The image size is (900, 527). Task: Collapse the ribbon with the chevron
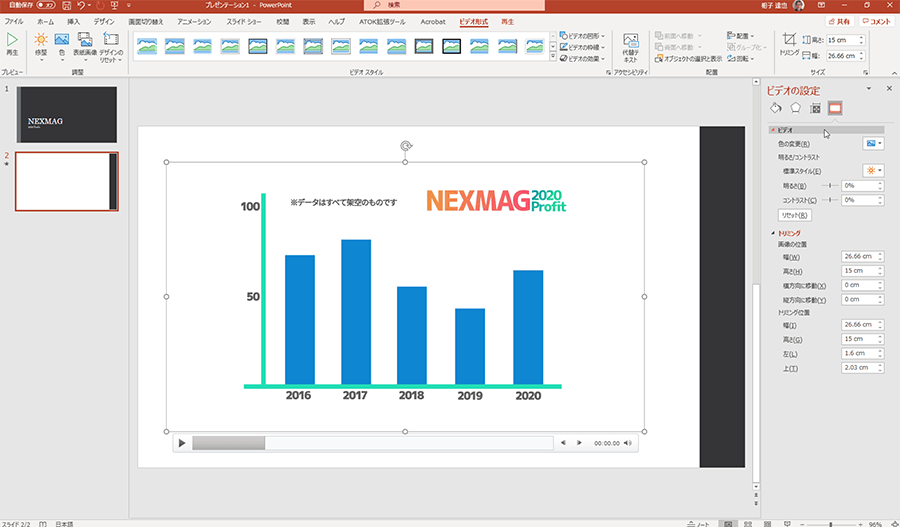click(894, 73)
